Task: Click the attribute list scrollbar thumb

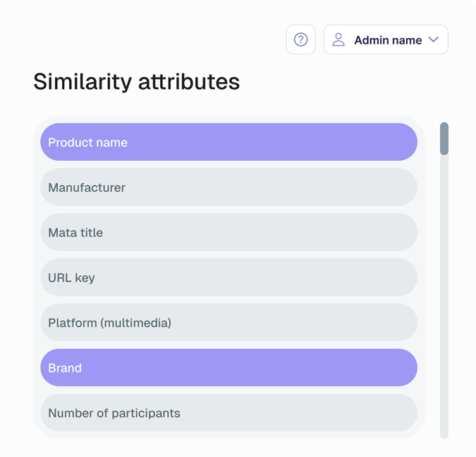Action: point(444,138)
